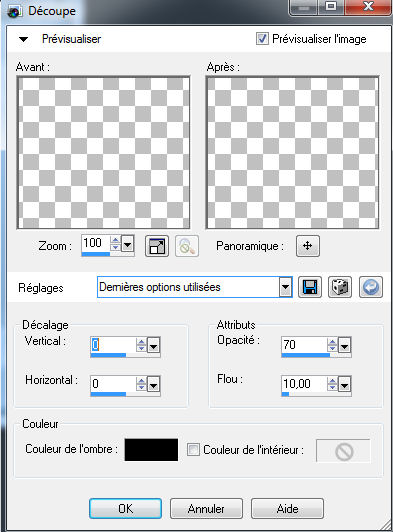Click the OK button
The height and width of the screenshot is (532, 393).
click(126, 508)
